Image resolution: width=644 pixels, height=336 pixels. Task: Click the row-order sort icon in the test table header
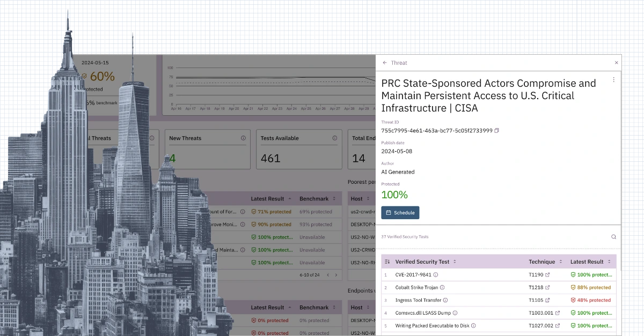387,262
